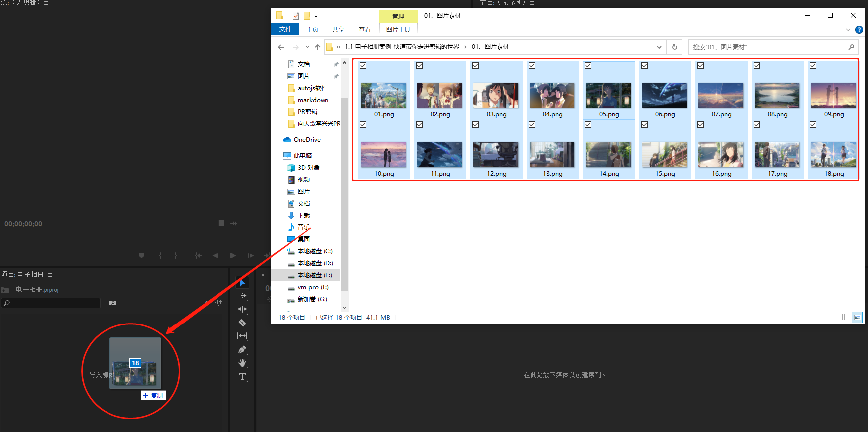Click Explorer Forward navigation arrow

click(x=295, y=47)
